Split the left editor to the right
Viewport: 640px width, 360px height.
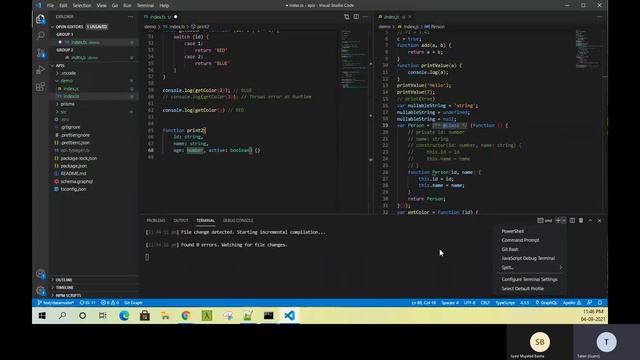[x=356, y=17]
